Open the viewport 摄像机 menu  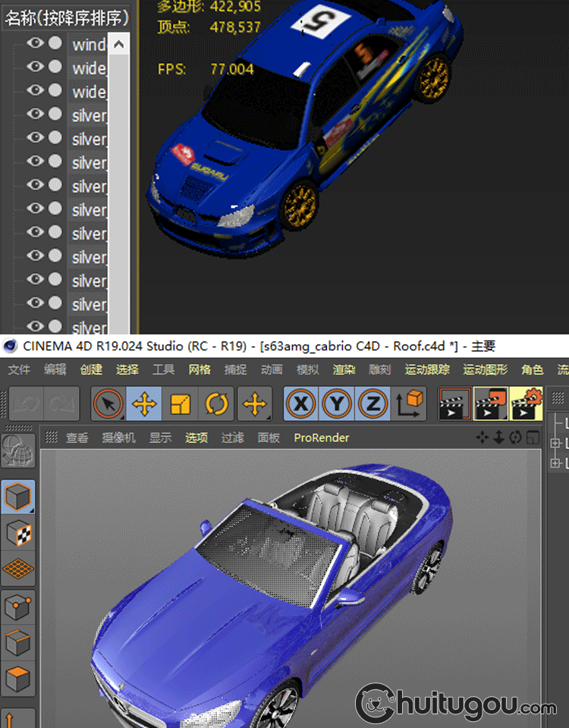click(118, 438)
